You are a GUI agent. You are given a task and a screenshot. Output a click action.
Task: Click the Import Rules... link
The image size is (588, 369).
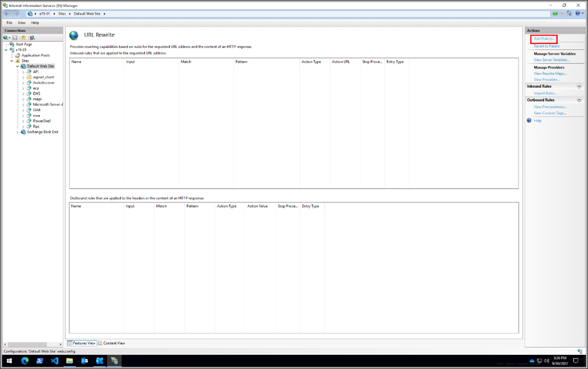[x=545, y=93]
